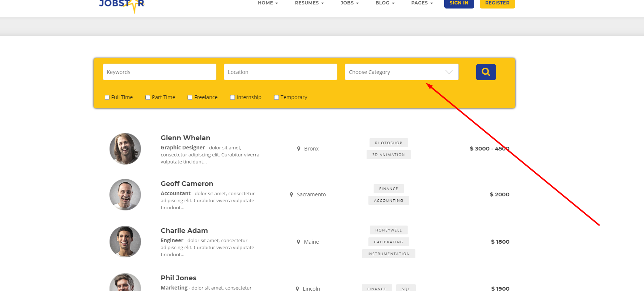Open Phil Jones's profile photo
The height and width of the screenshot is (291, 644).
coord(125,282)
